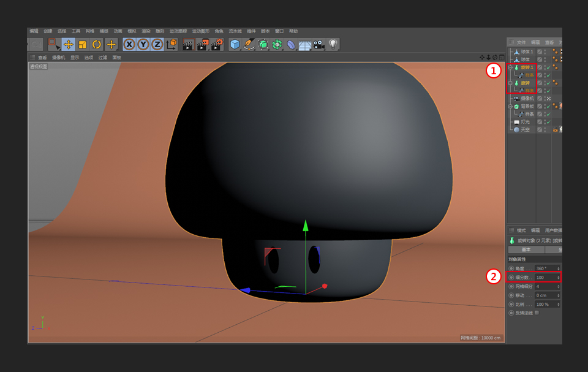The width and height of the screenshot is (588, 372).
Task: Open the 渲染 menu
Action: 146,31
